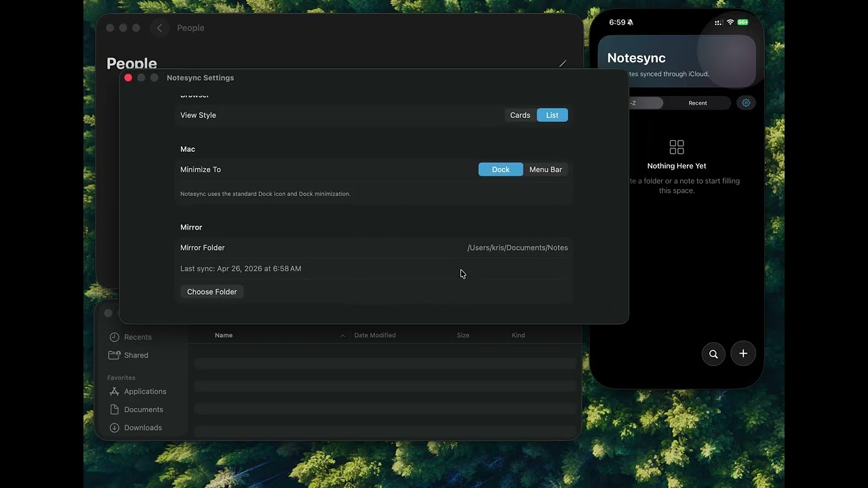Click Applications icon in Finder sidebar
This screenshot has height=488, width=868.
click(115, 392)
